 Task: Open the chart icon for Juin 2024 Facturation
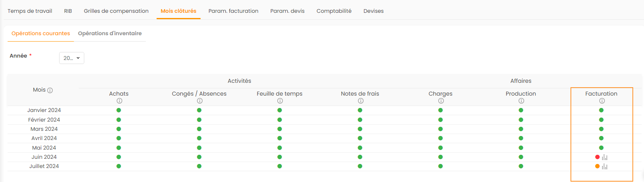point(604,157)
